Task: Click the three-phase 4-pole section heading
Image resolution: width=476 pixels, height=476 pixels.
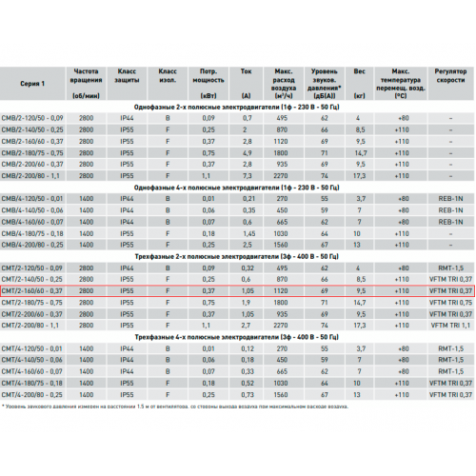Action: tap(237, 337)
